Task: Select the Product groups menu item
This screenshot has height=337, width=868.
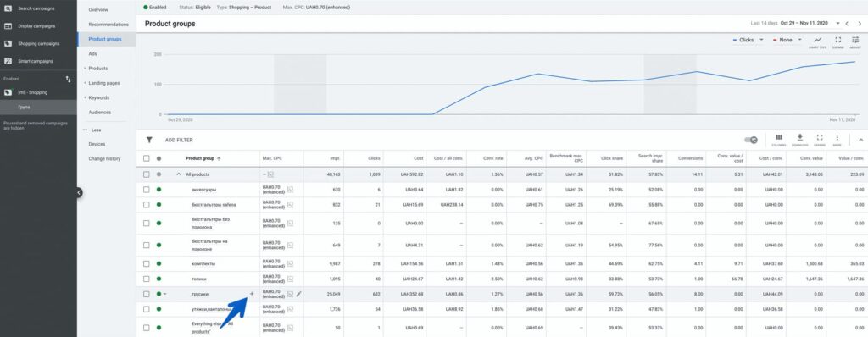Action: 104,39
